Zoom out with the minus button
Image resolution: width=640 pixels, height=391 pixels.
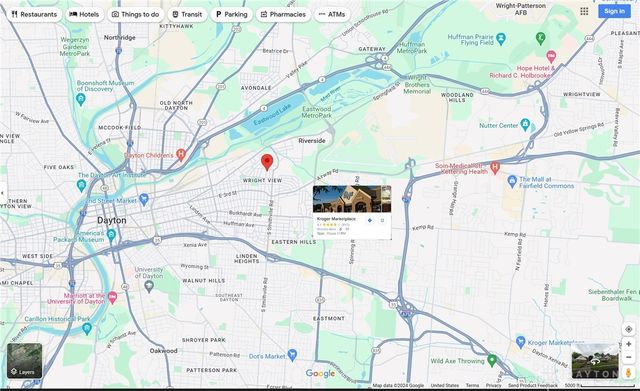pos(629,358)
